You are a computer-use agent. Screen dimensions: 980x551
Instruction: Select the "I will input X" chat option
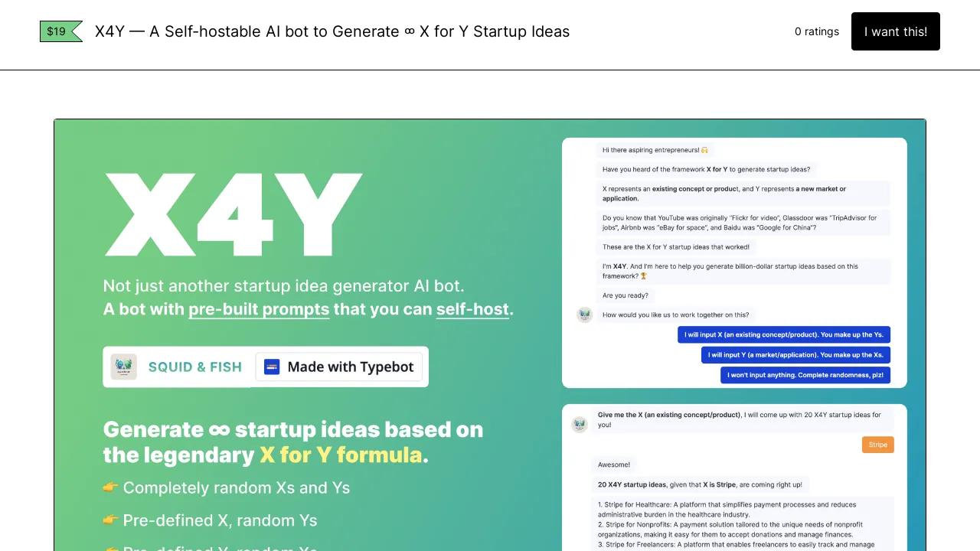coord(783,334)
